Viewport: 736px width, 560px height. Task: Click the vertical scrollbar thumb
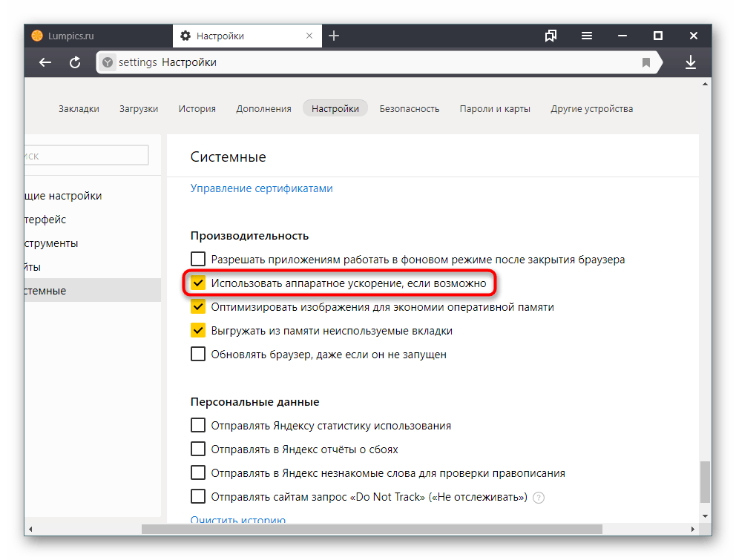coord(705,482)
